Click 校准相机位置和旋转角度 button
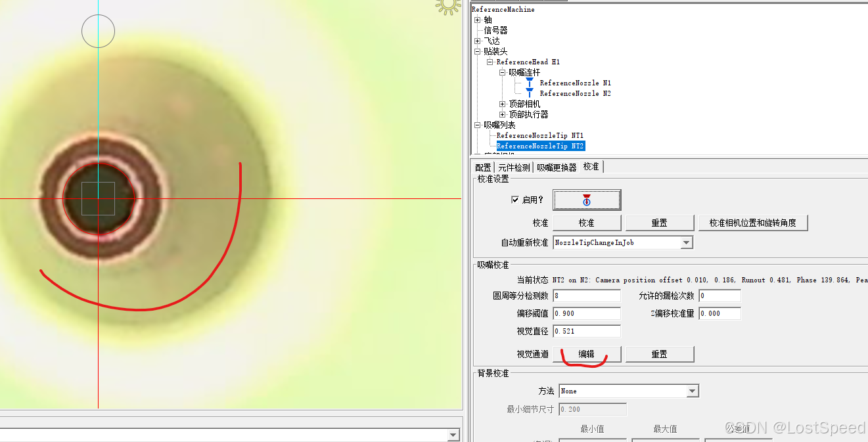 [x=753, y=223]
